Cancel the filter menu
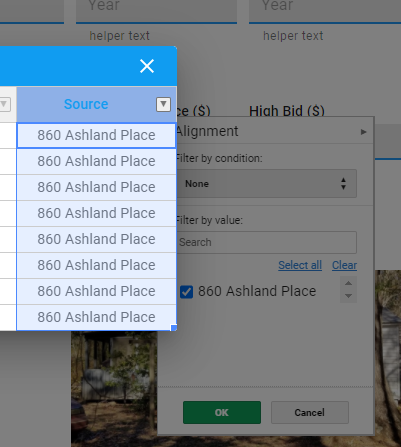Screen dimensions: 401x447 [x=310, y=413]
